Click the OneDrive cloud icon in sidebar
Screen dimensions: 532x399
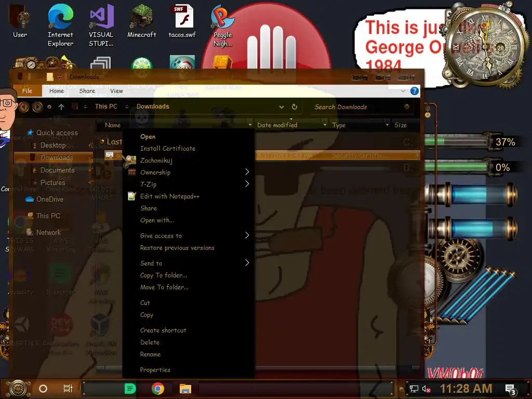(x=30, y=199)
